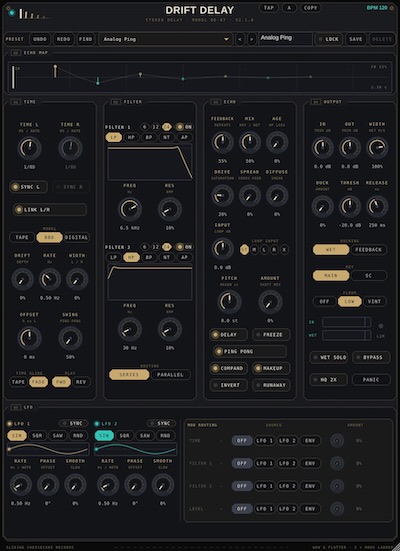Click the LFO 2 teal indicator dot
400x551 pixels.
tap(97, 424)
